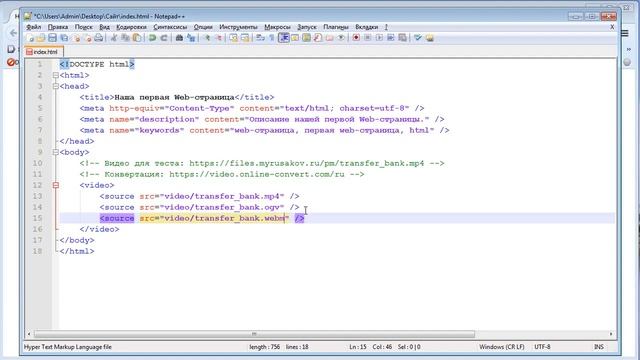Toggle word wrap toolbar icon
The image size is (640, 360).
coord(260,38)
